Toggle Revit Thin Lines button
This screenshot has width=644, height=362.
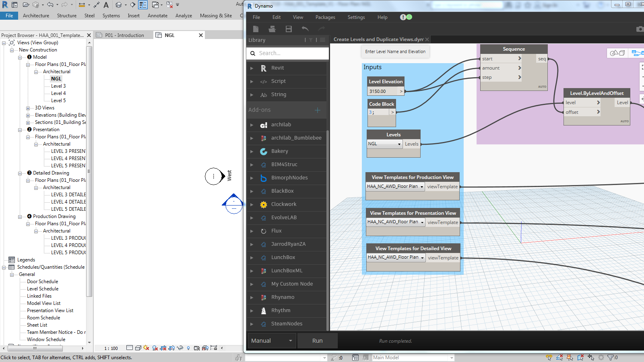pos(143,5)
